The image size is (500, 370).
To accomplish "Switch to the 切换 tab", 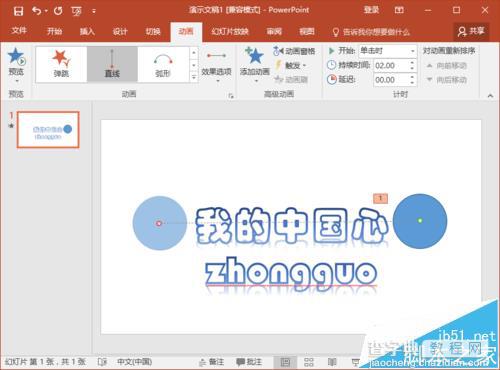I will [x=153, y=32].
